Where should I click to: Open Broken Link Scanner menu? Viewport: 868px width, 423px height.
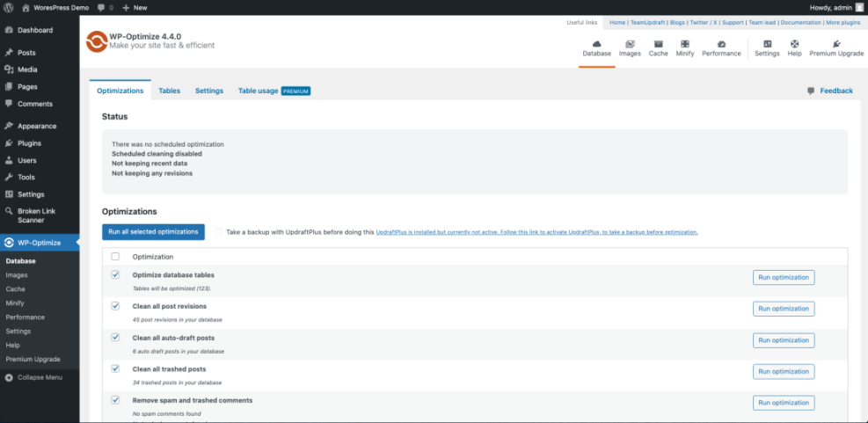(36, 215)
